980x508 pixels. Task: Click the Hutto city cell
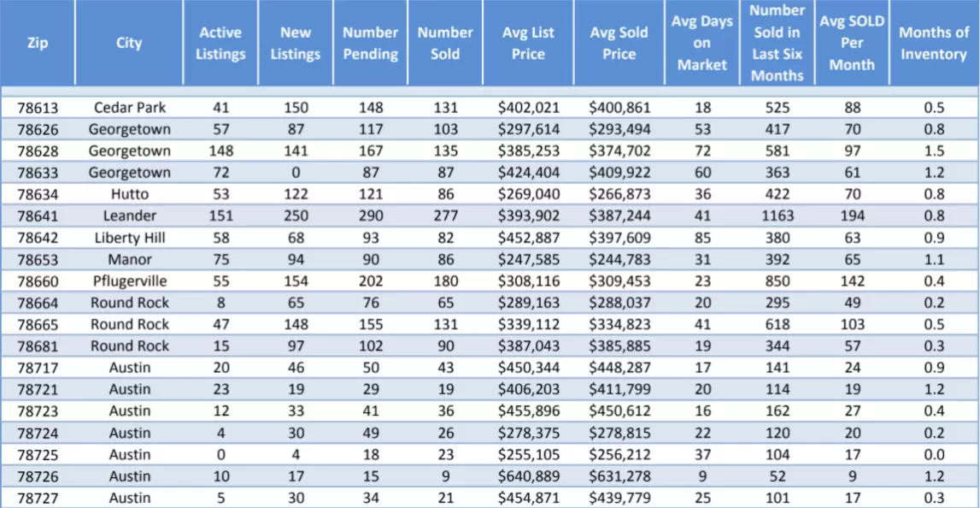tap(130, 194)
